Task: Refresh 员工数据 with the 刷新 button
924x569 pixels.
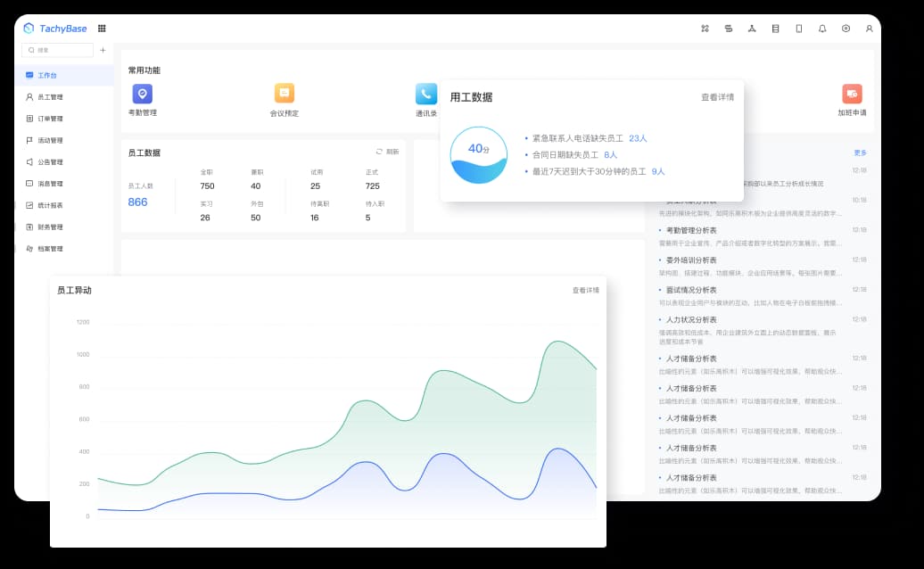Action: click(387, 153)
